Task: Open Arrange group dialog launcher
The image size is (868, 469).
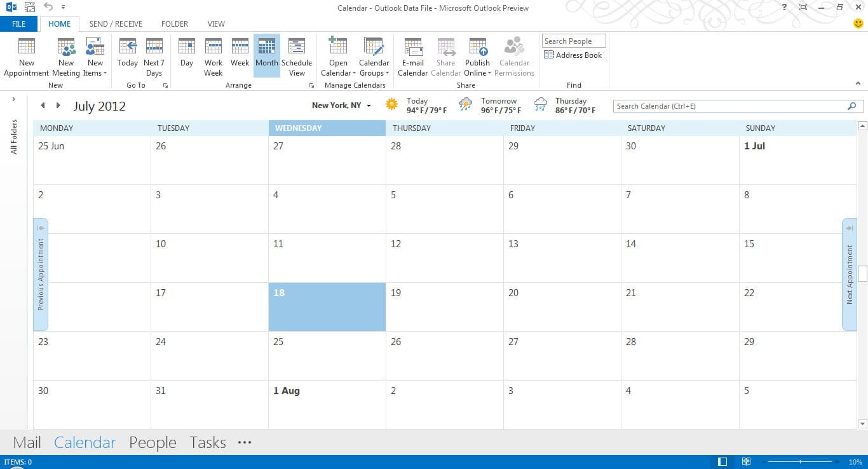Action: tap(311, 85)
